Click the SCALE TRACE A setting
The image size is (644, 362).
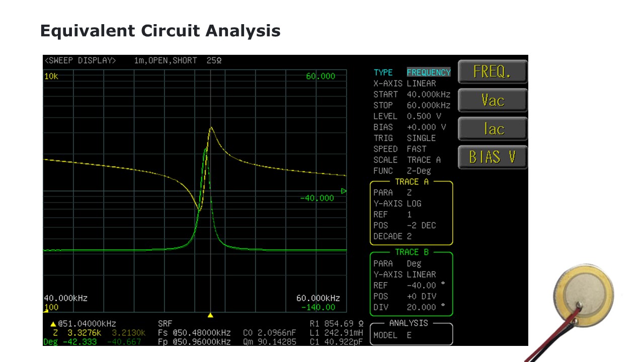pyautogui.click(x=407, y=160)
